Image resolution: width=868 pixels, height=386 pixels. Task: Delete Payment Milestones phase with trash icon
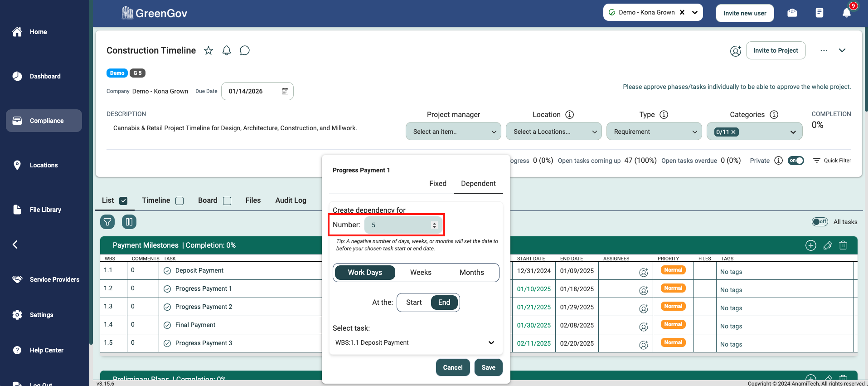[843, 245]
